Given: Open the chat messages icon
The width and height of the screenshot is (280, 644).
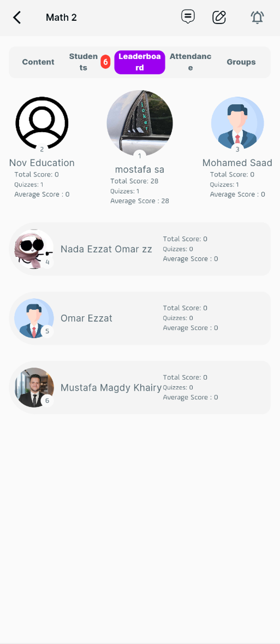Looking at the screenshot, I should pos(188,17).
